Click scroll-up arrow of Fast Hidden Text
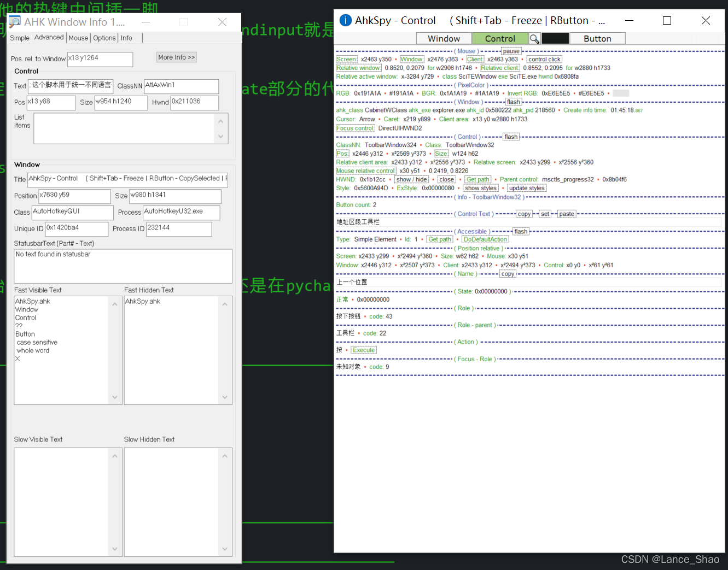 coord(225,304)
